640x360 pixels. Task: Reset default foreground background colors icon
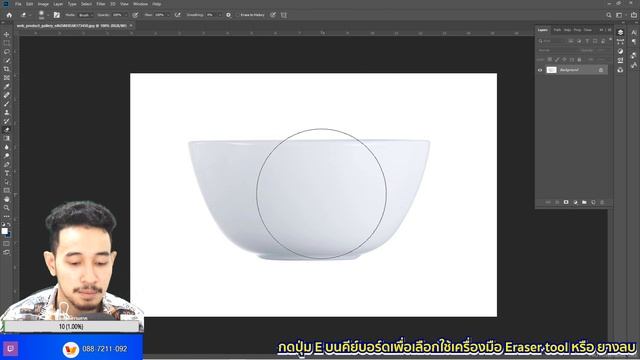tap(3, 225)
